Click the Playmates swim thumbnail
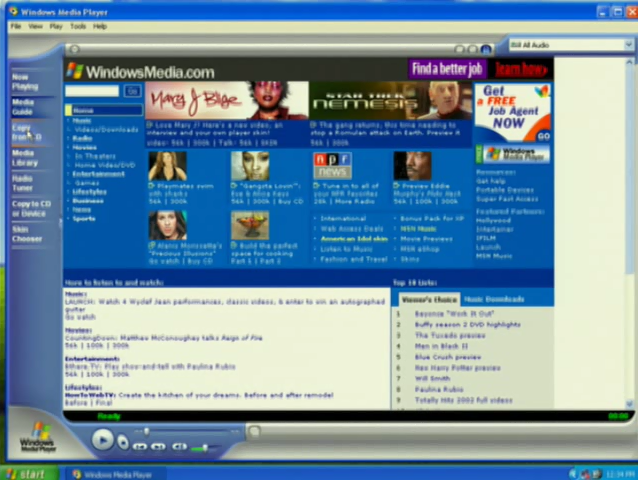 point(168,166)
